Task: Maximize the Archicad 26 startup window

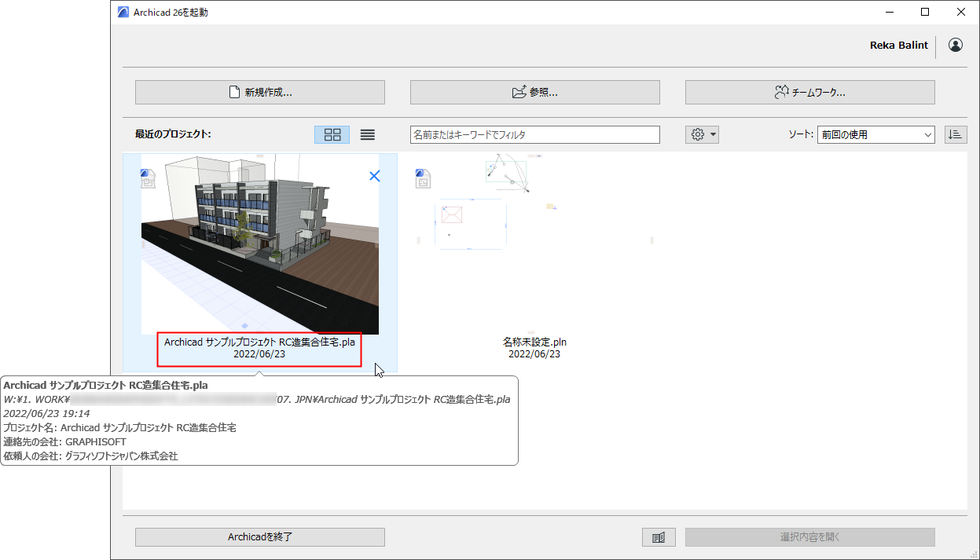Action: (x=925, y=12)
